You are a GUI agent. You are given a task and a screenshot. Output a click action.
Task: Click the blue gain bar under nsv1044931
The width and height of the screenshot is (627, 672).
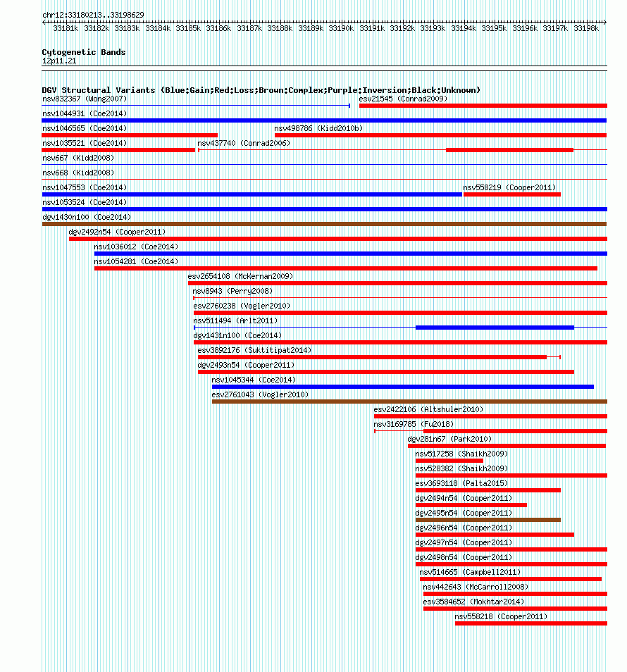click(324, 120)
